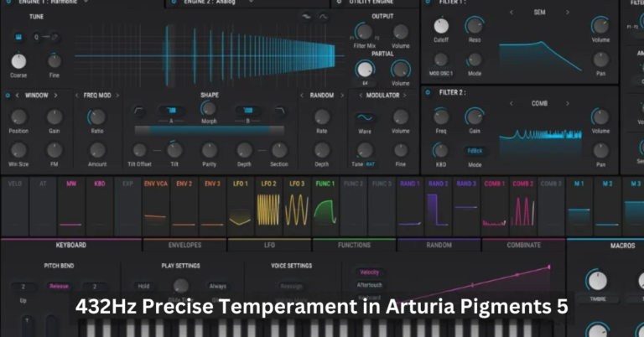Screen dimensions: 644x337
Task: Switch to the KEYBOARD tab
Action: click(x=71, y=245)
